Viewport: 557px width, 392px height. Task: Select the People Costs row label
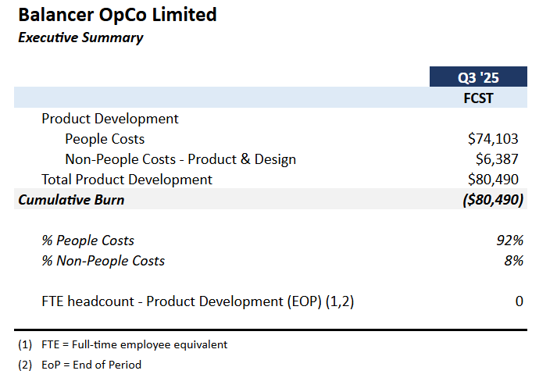[x=105, y=139]
